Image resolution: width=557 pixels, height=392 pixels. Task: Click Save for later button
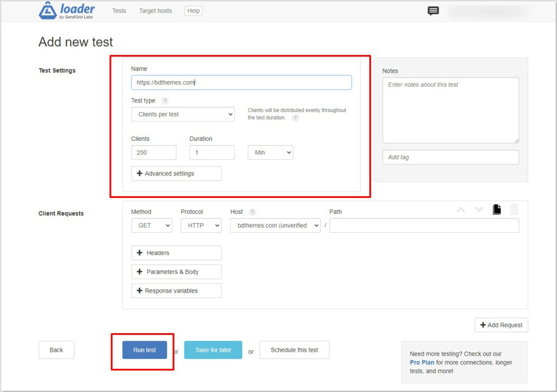point(213,350)
